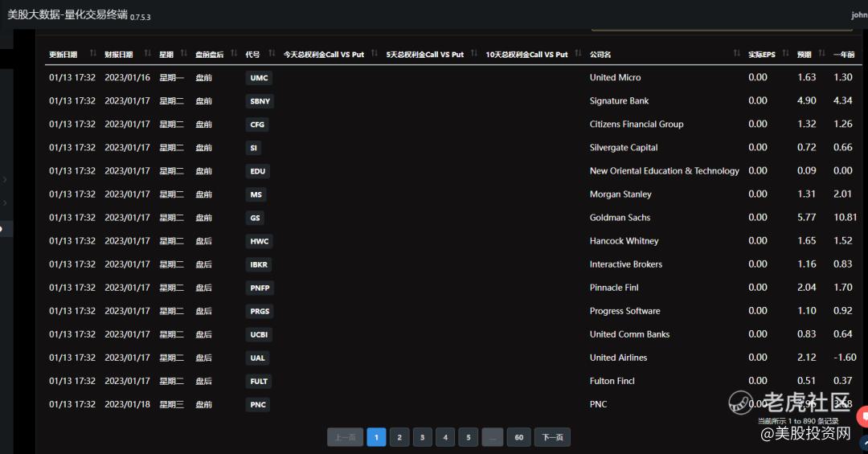Select the Morgan Stanley company name

pyautogui.click(x=620, y=194)
